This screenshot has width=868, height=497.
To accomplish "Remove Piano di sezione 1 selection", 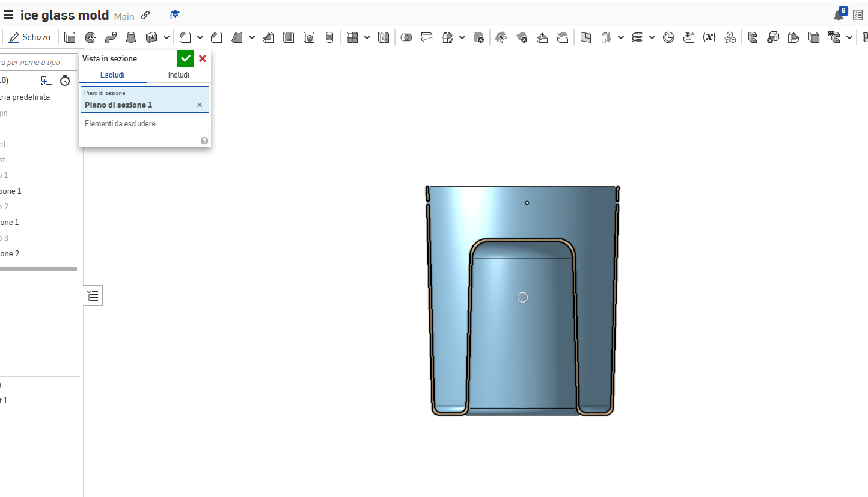I will [200, 105].
